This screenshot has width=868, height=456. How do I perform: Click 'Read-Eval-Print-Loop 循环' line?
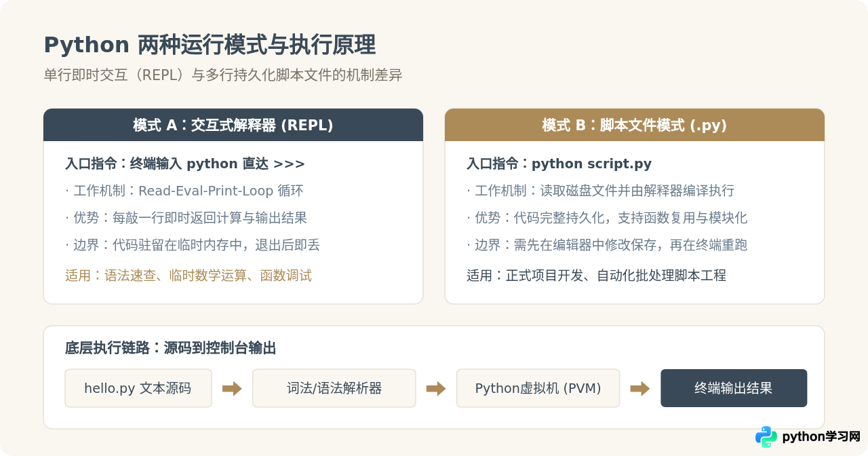[x=184, y=191]
